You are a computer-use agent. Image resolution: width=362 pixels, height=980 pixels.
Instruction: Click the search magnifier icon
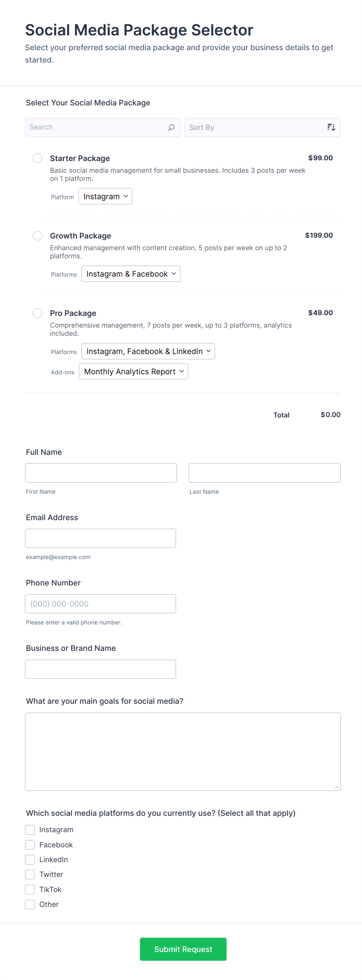coord(171,128)
